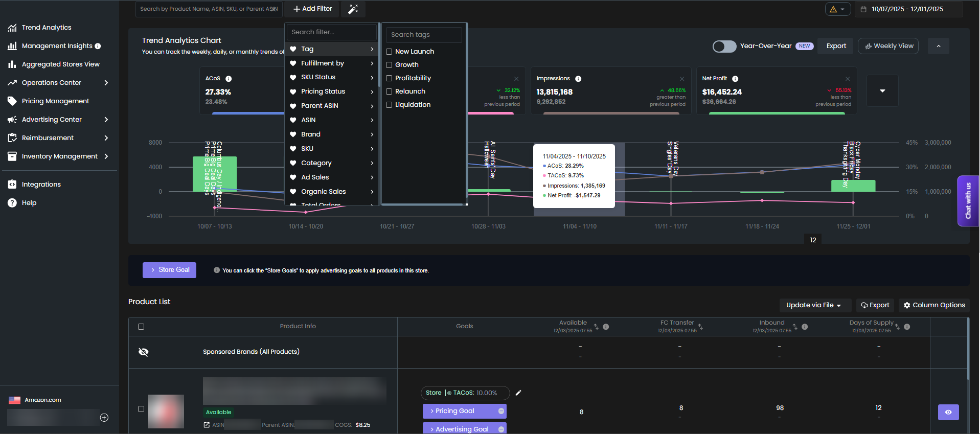The width and height of the screenshot is (980, 434).
Task: Select the Organic Sales filter option
Action: pos(332,192)
